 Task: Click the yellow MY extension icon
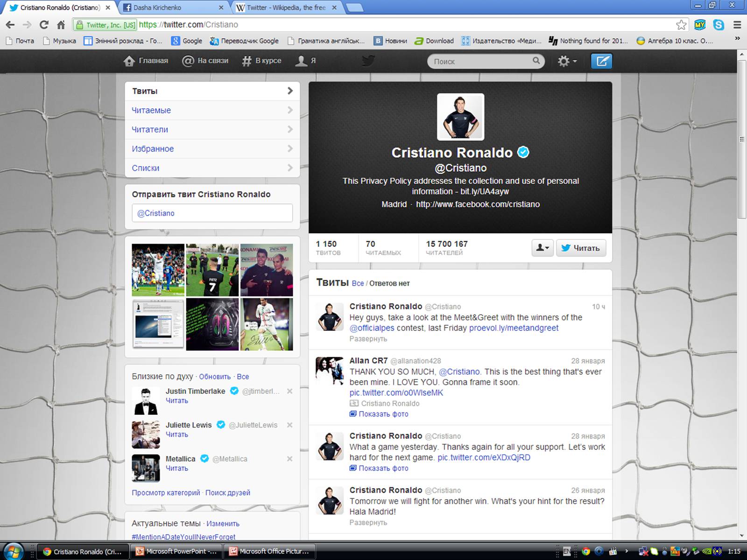point(700,25)
